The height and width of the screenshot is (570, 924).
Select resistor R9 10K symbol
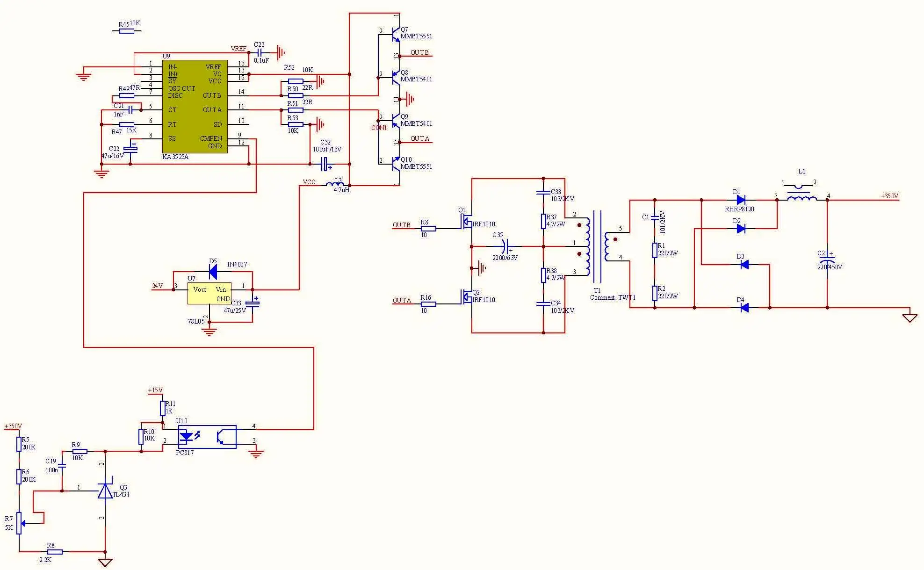(79, 451)
